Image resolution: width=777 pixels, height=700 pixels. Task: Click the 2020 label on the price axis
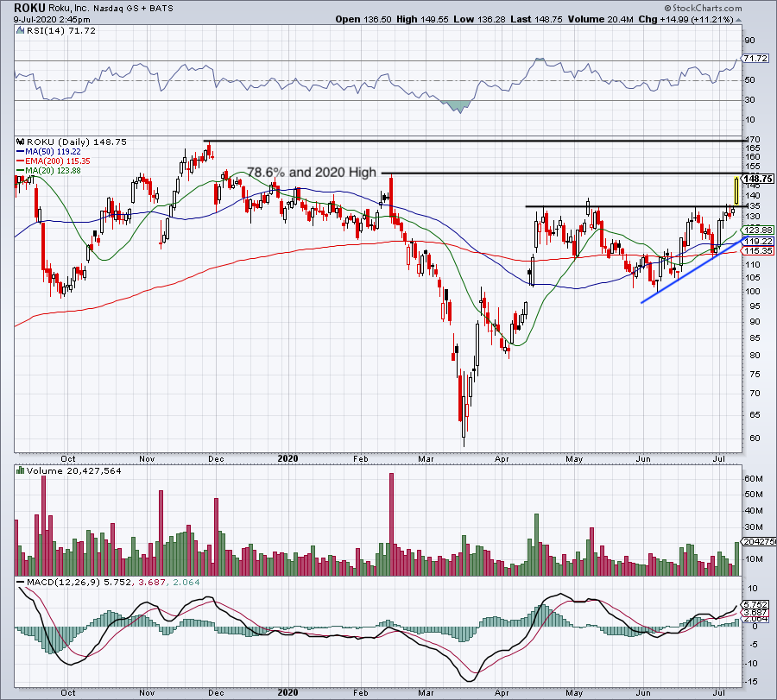(x=287, y=458)
